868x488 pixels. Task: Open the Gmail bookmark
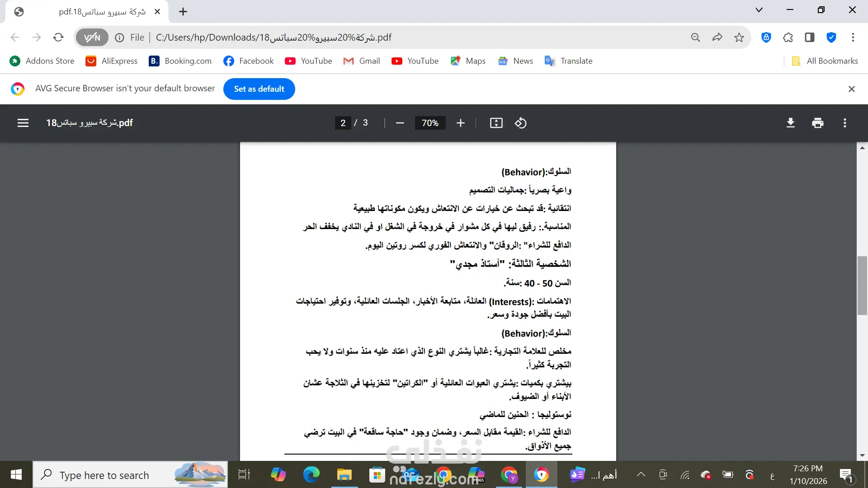[x=362, y=61]
